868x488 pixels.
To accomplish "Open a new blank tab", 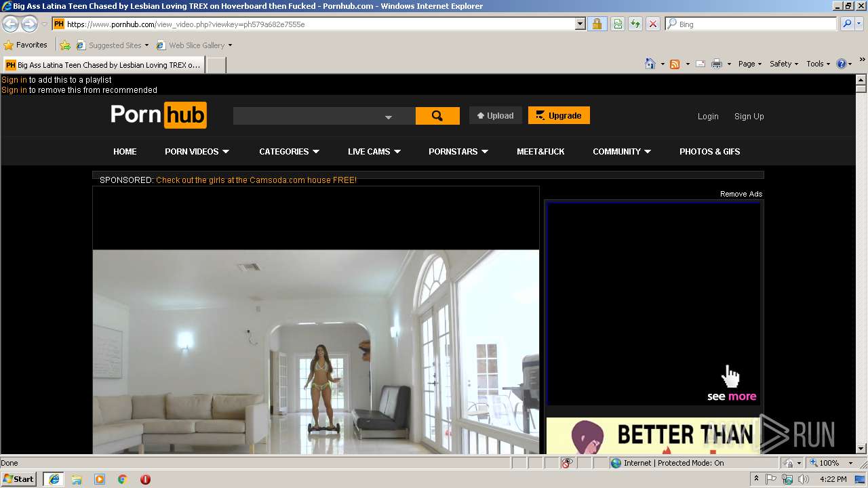I will [216, 65].
